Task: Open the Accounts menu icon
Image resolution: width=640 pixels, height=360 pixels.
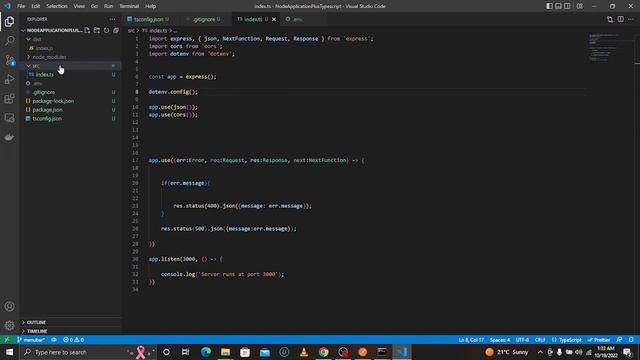Action: 9,306
